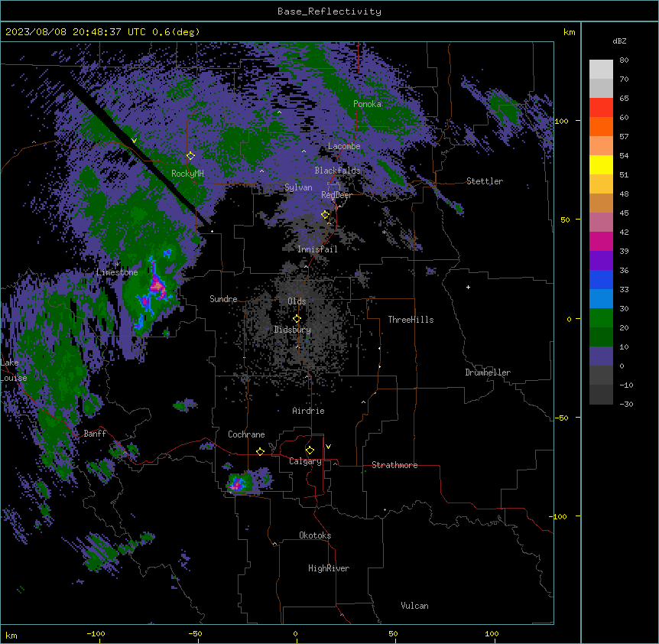The image size is (659, 644).
Task: Select the Sylvan map label
Action: tap(298, 187)
